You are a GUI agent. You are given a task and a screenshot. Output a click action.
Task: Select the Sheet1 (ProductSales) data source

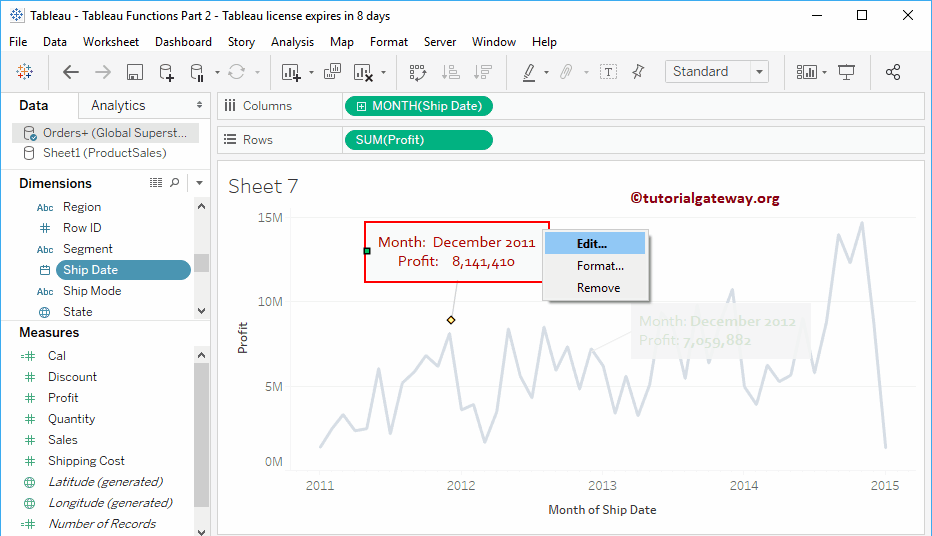click(105, 153)
